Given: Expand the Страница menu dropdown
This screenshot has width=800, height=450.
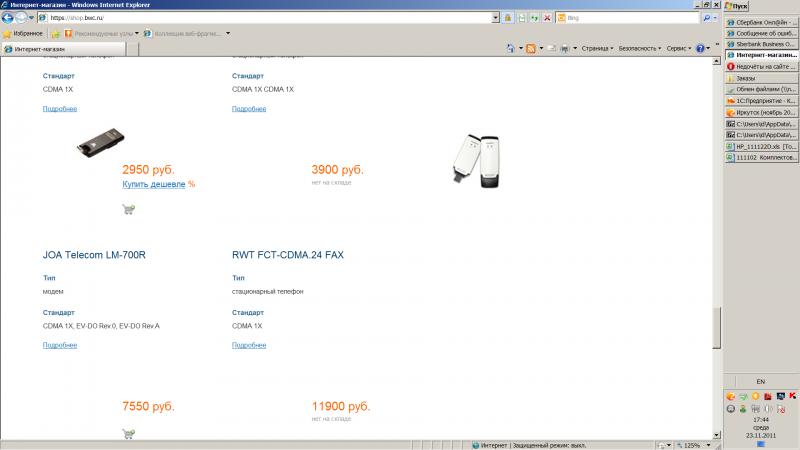Looking at the screenshot, I should point(597,48).
